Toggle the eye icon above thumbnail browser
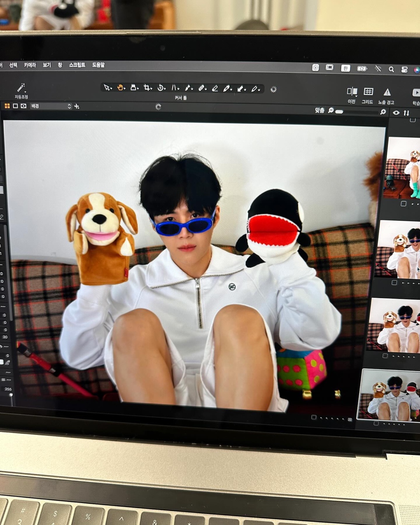Image resolution: width=420 pixels, height=525 pixels. [396, 113]
